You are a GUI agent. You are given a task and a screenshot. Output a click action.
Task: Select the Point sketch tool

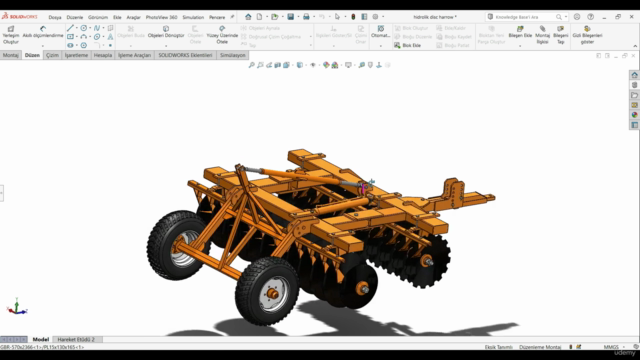110,45
